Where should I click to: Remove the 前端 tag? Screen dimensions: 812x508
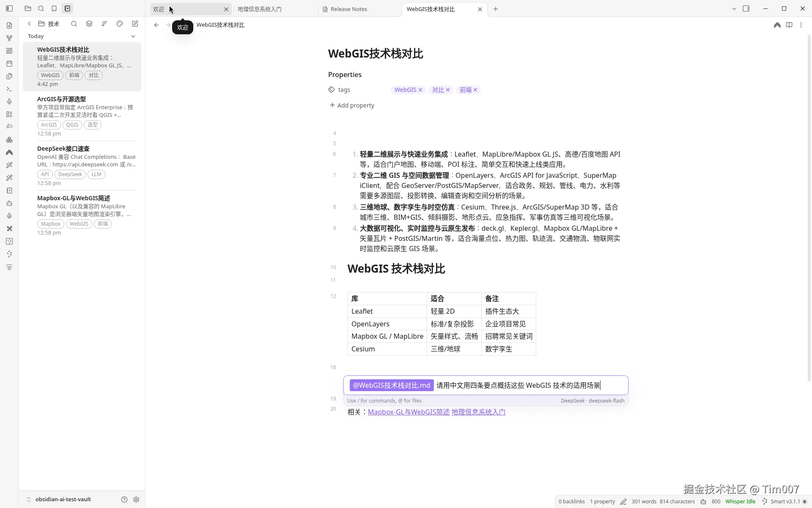pos(475,90)
